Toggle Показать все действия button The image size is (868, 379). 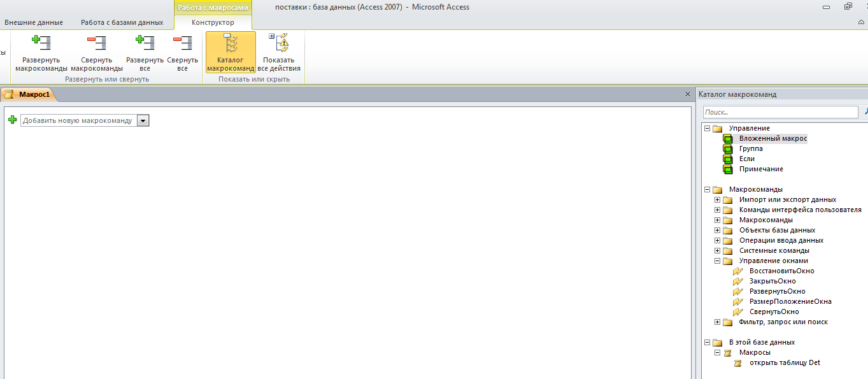tap(279, 53)
